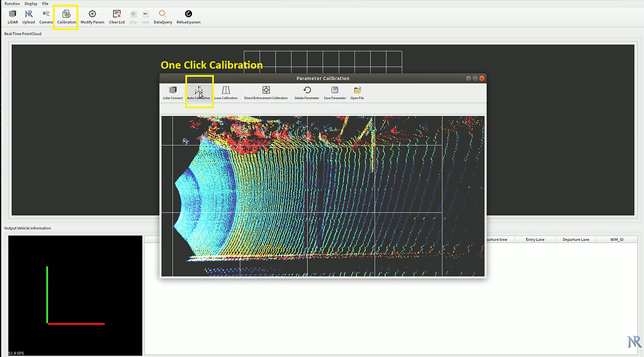Maximize the Parameter Calibration dialog

point(475,79)
